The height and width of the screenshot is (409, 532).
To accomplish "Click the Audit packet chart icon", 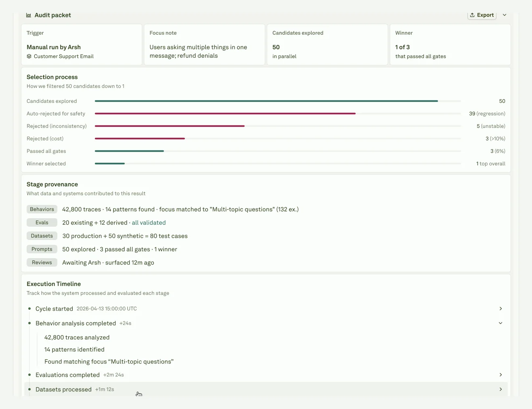I will [29, 15].
